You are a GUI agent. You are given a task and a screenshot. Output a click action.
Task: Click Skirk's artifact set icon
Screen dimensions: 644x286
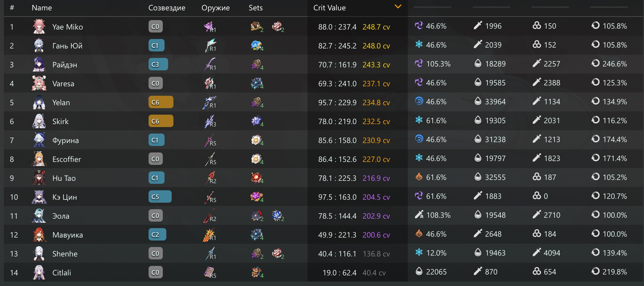[256, 121]
